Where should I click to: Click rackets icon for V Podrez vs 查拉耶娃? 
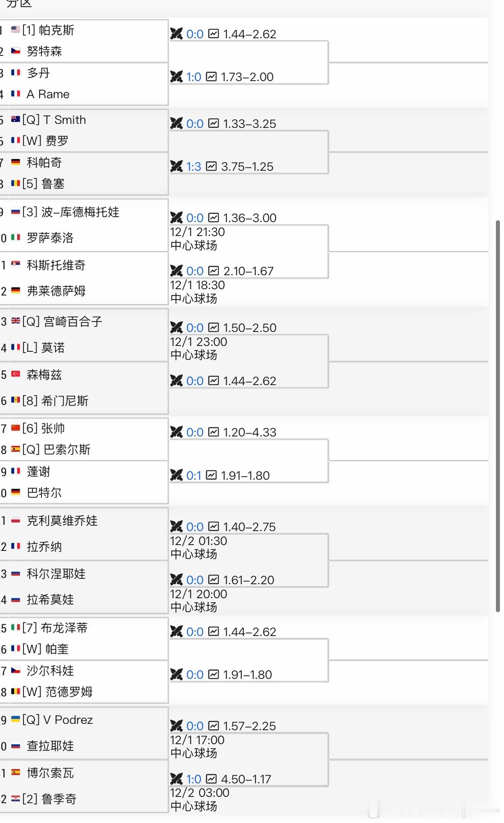coord(177,726)
